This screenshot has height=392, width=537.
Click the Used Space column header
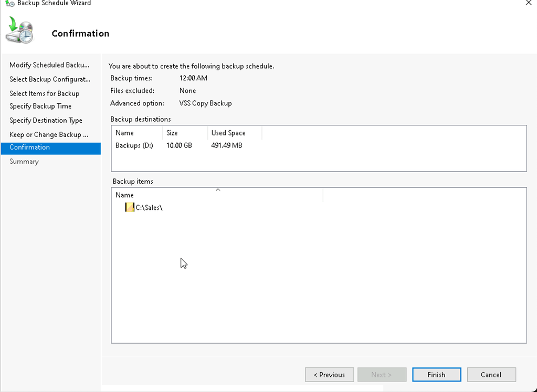(x=228, y=133)
